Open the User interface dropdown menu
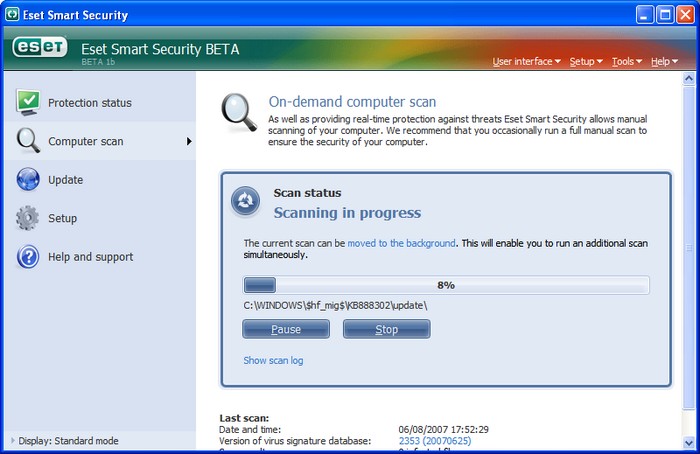This screenshot has width=700, height=454. pyautogui.click(x=526, y=62)
